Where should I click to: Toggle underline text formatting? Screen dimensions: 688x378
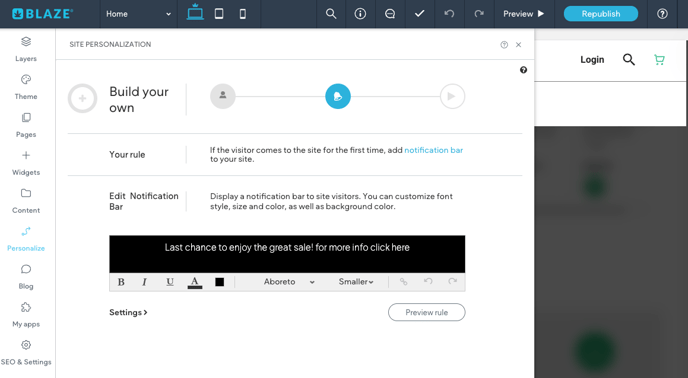pyautogui.click(x=170, y=282)
